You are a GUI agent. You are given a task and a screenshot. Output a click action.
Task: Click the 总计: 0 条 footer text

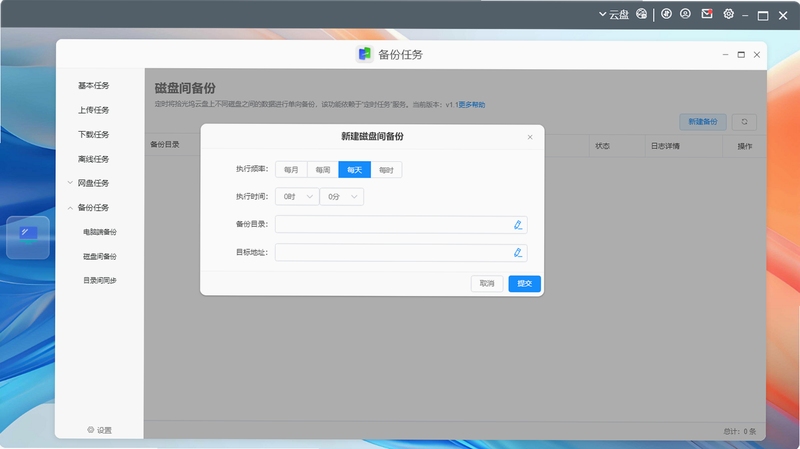coord(740,431)
